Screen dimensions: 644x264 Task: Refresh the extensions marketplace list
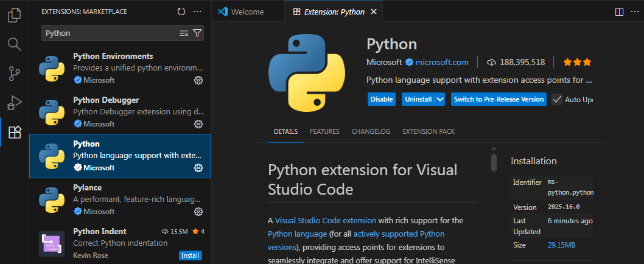click(x=181, y=12)
